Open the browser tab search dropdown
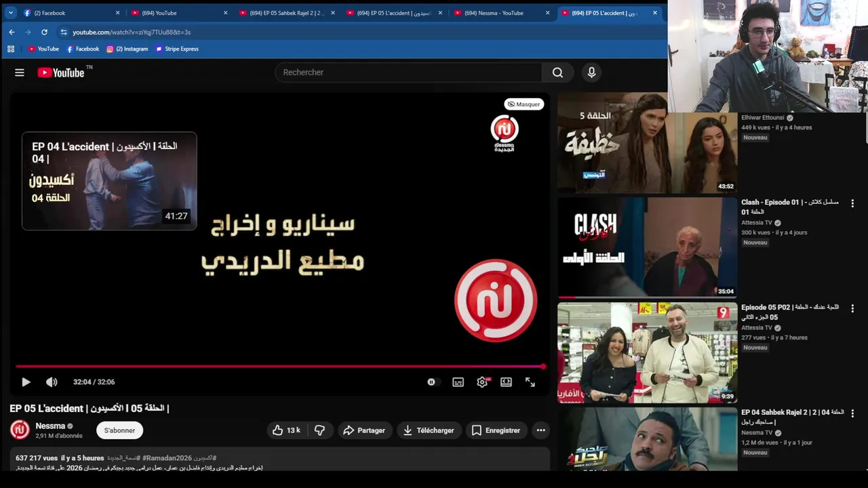This screenshot has width=868, height=488. click(10, 13)
